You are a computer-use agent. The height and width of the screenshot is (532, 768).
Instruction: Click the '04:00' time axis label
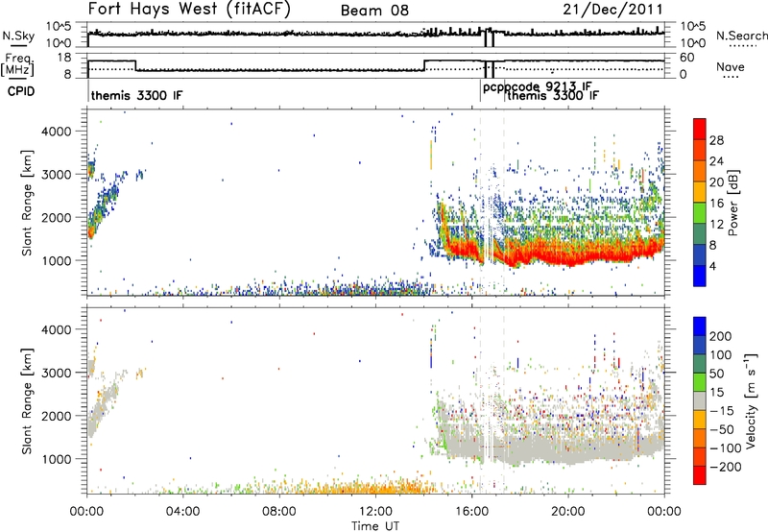point(182,512)
